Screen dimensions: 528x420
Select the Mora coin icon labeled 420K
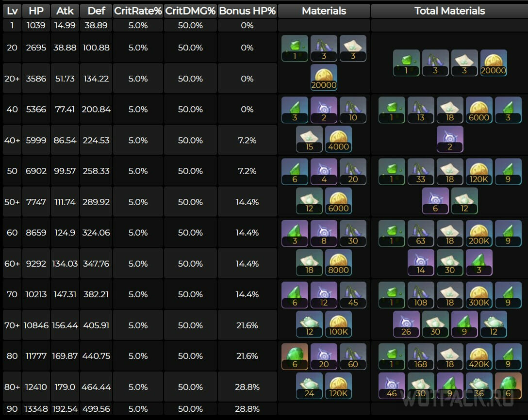coord(479,356)
